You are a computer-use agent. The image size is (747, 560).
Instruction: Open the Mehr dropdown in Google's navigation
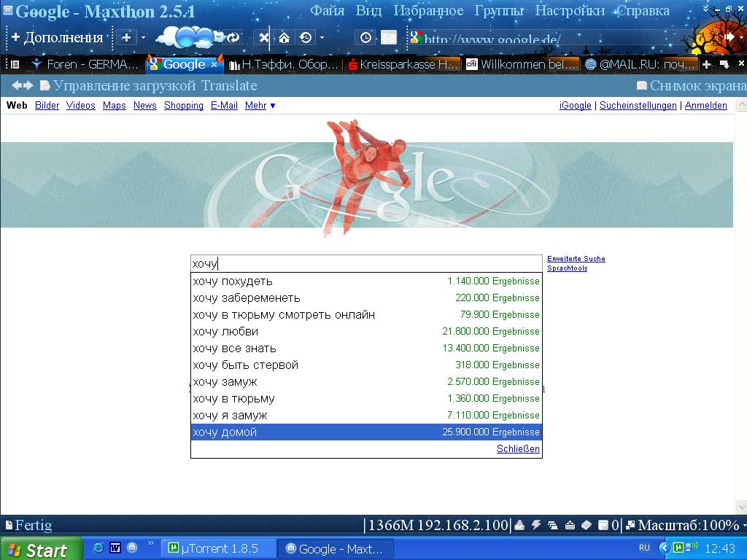pyautogui.click(x=260, y=105)
